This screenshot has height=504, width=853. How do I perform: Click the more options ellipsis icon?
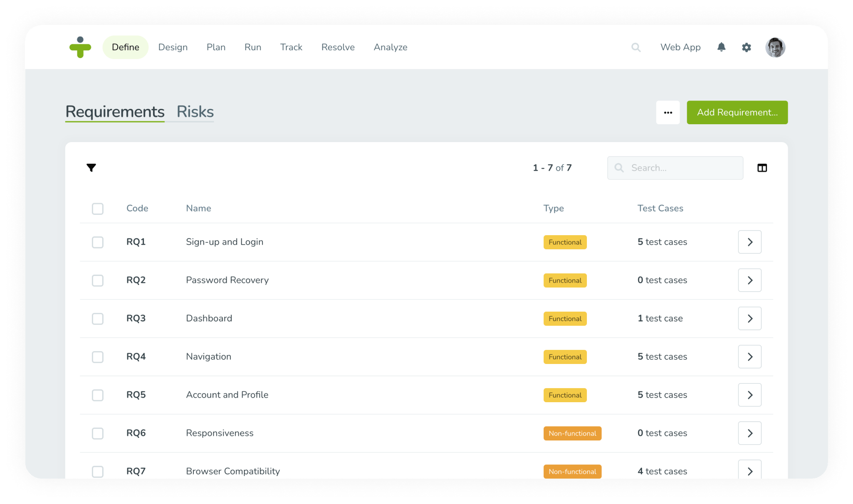tap(668, 112)
